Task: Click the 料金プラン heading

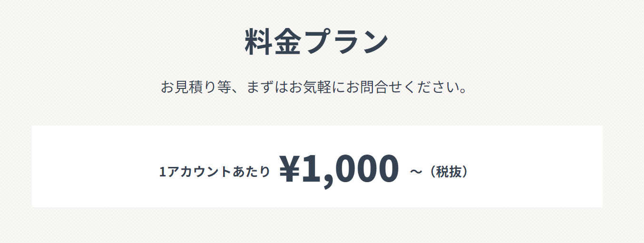Action: tap(317, 42)
